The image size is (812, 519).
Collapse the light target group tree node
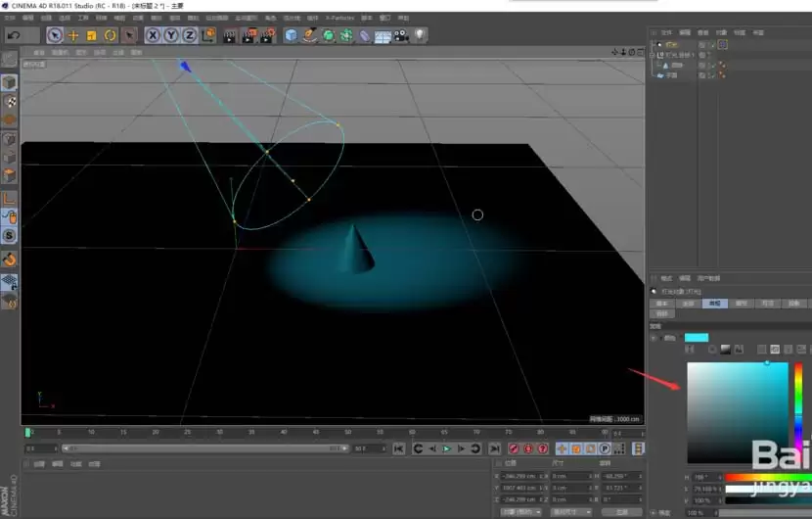[653, 55]
